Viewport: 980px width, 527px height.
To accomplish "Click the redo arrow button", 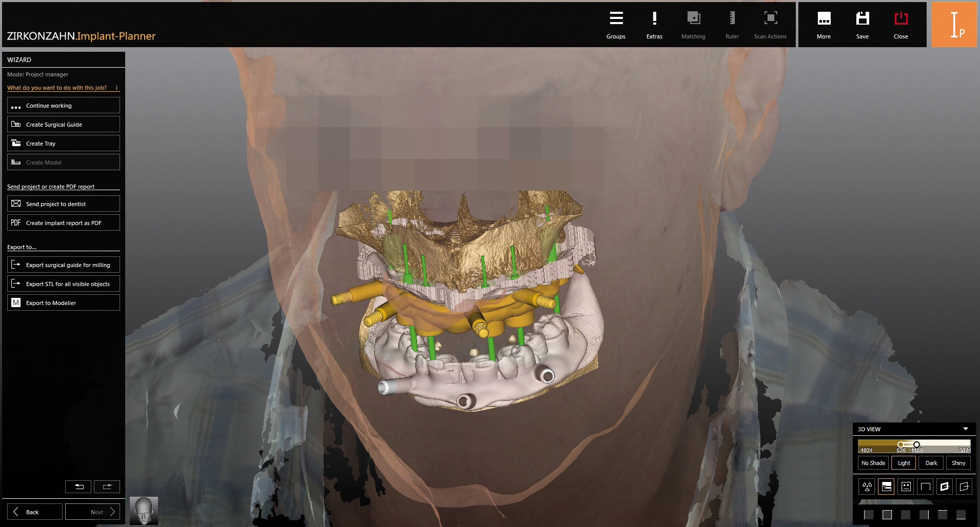I will pyautogui.click(x=107, y=487).
